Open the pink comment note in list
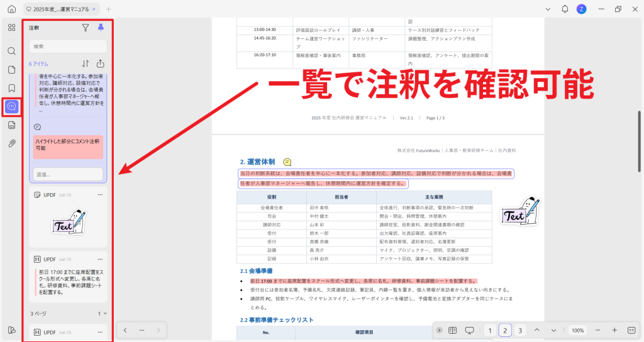Viewport: 644px width, 342px height. (x=68, y=146)
